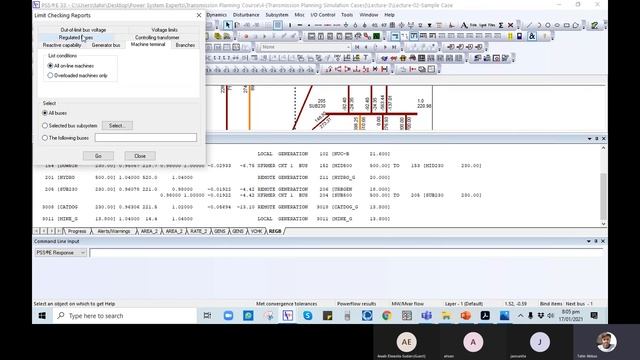Open output panel dropdown arrow menu
The image size is (640, 360).
pyautogui.click(x=589, y=139)
